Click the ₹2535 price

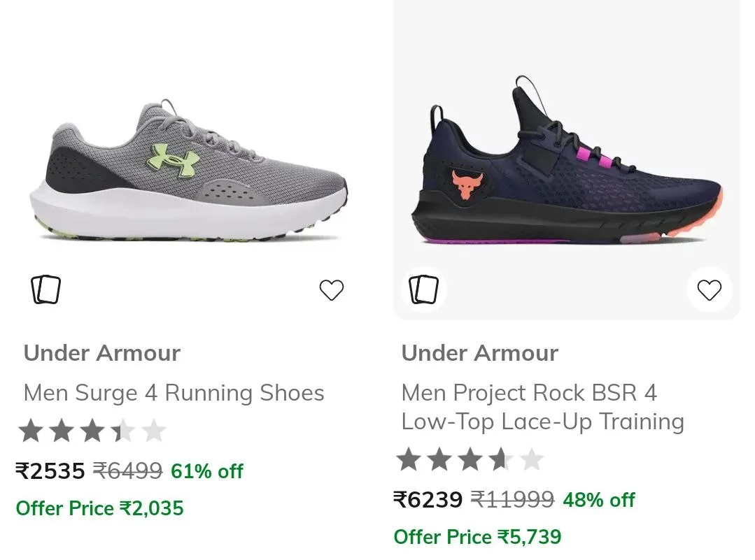50,471
